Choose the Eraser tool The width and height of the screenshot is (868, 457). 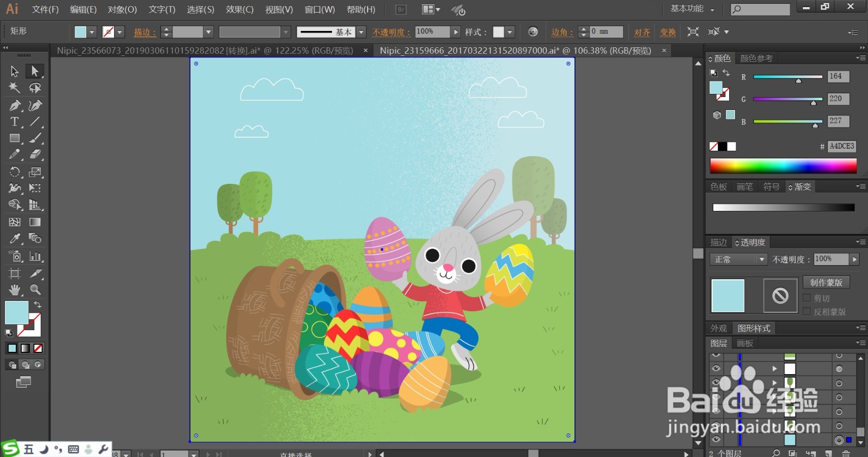[x=35, y=155]
